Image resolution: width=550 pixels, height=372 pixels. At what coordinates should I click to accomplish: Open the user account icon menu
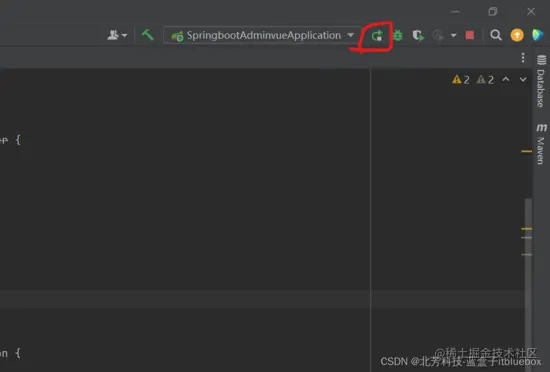click(117, 35)
